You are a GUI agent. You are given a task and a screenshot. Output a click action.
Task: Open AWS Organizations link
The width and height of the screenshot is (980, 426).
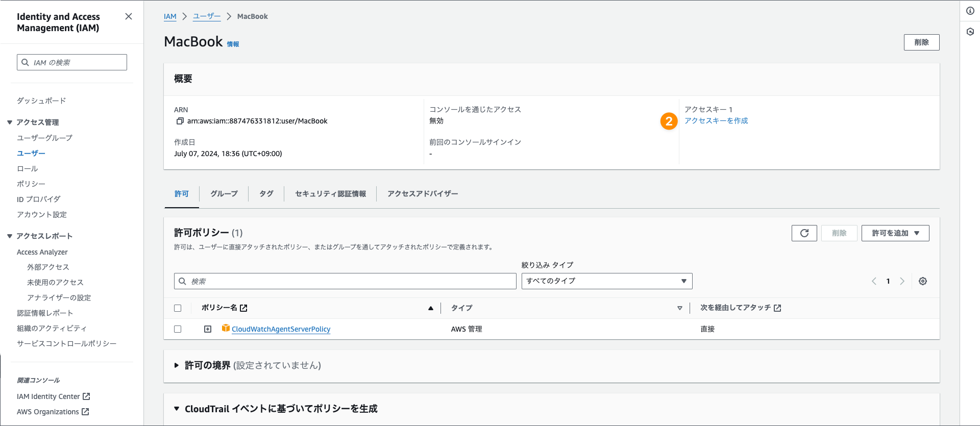[x=48, y=412]
